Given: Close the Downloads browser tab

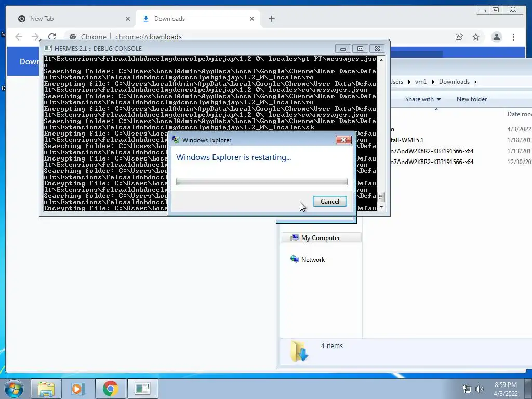Looking at the screenshot, I should 252,19.
